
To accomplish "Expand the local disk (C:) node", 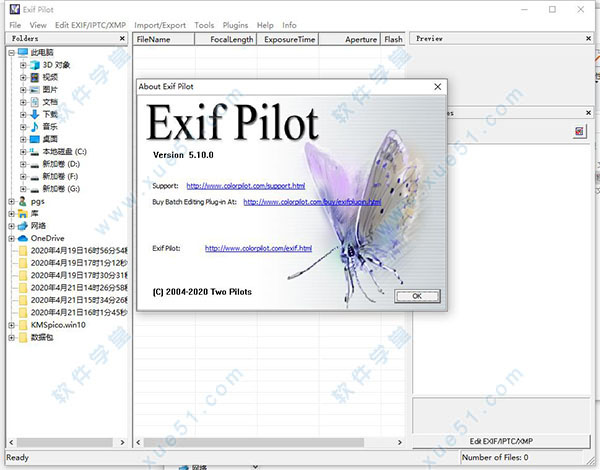I will click(23, 152).
